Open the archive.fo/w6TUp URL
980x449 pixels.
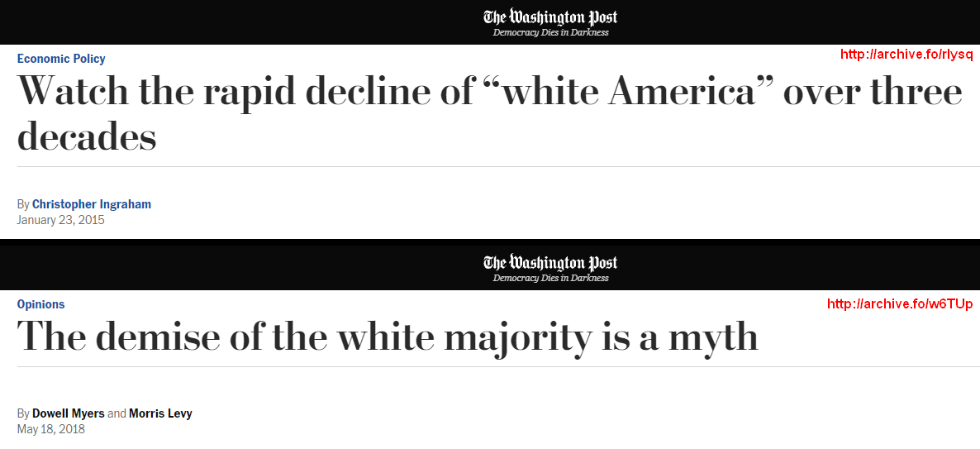tap(900, 304)
